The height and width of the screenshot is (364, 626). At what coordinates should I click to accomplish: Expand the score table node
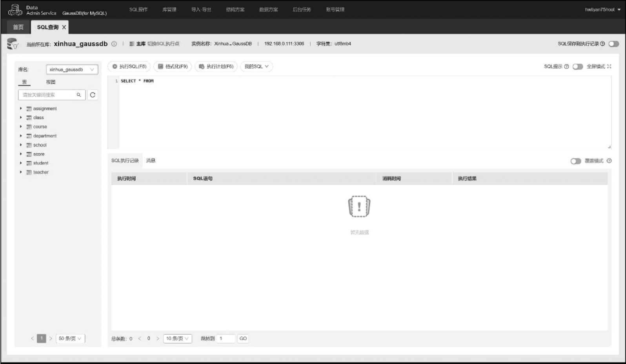[x=21, y=154]
